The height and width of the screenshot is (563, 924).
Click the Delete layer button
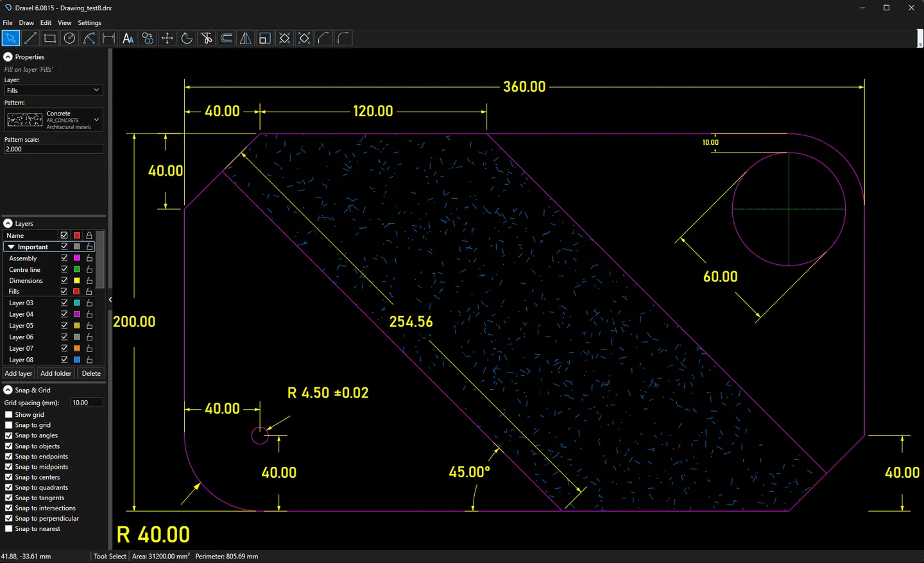coord(91,373)
